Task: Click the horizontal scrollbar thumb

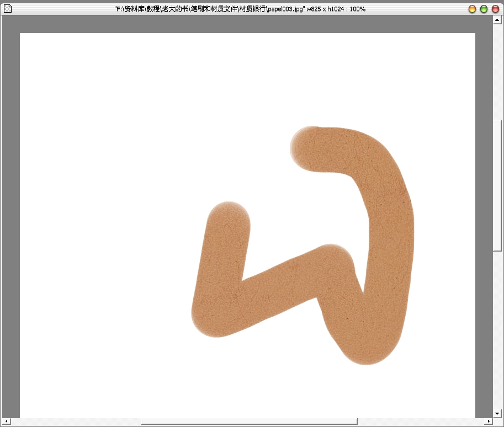Action: 249,421
